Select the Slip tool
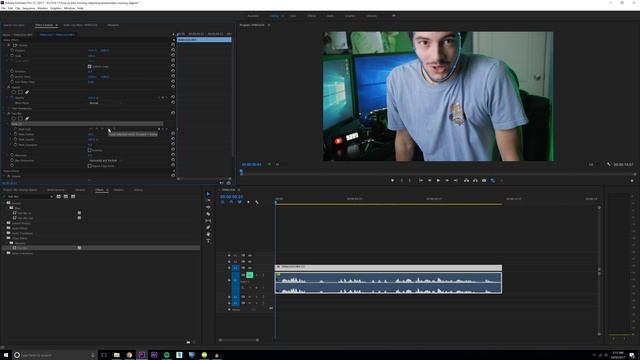The width and height of the screenshot is (640, 360). (x=208, y=221)
